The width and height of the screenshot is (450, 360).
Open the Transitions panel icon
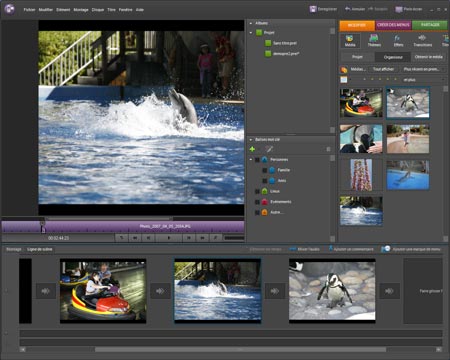point(422,41)
